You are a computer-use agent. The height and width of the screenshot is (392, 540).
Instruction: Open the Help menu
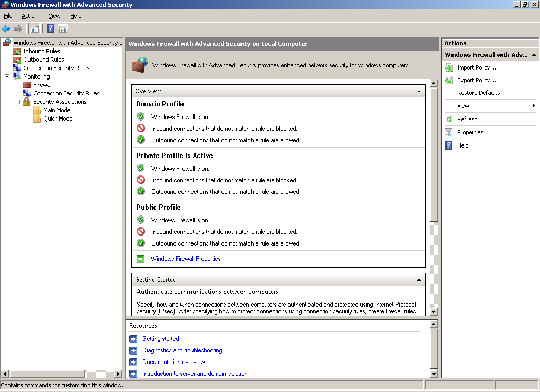76,16
